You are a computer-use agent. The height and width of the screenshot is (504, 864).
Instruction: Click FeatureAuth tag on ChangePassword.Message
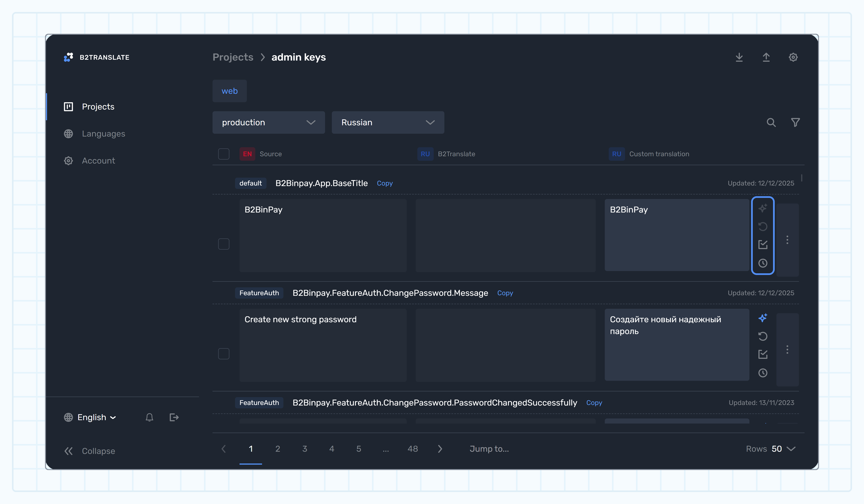point(259,293)
